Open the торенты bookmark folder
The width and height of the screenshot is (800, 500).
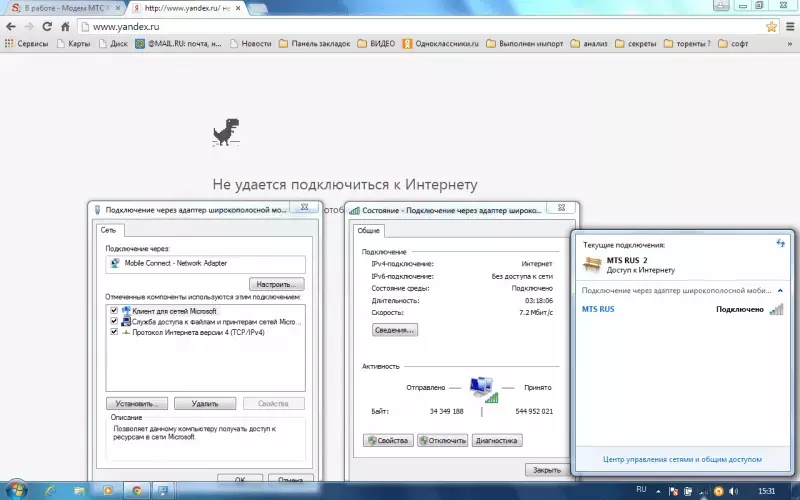tap(687, 44)
